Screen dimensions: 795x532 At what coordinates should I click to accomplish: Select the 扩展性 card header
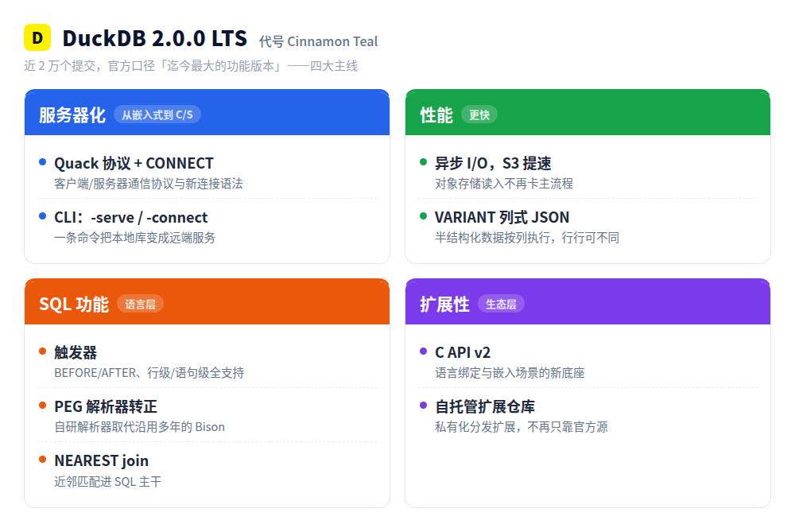point(588,301)
